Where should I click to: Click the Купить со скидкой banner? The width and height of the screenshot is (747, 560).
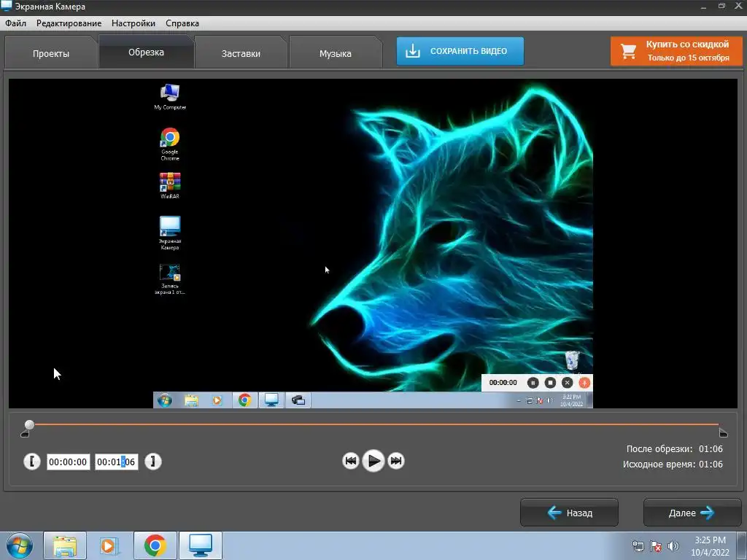(x=676, y=51)
